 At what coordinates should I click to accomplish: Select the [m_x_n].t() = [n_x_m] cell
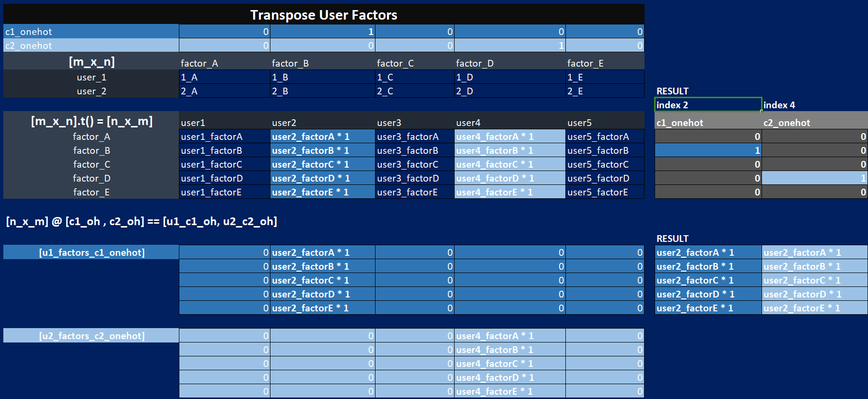(x=91, y=121)
